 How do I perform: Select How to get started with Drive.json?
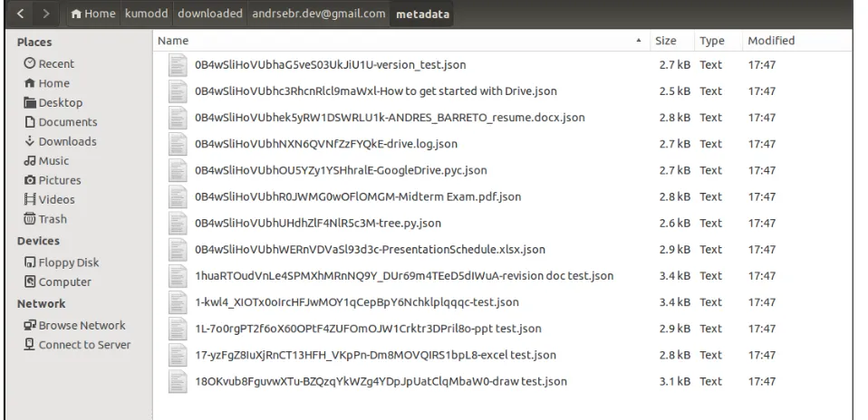(x=375, y=91)
